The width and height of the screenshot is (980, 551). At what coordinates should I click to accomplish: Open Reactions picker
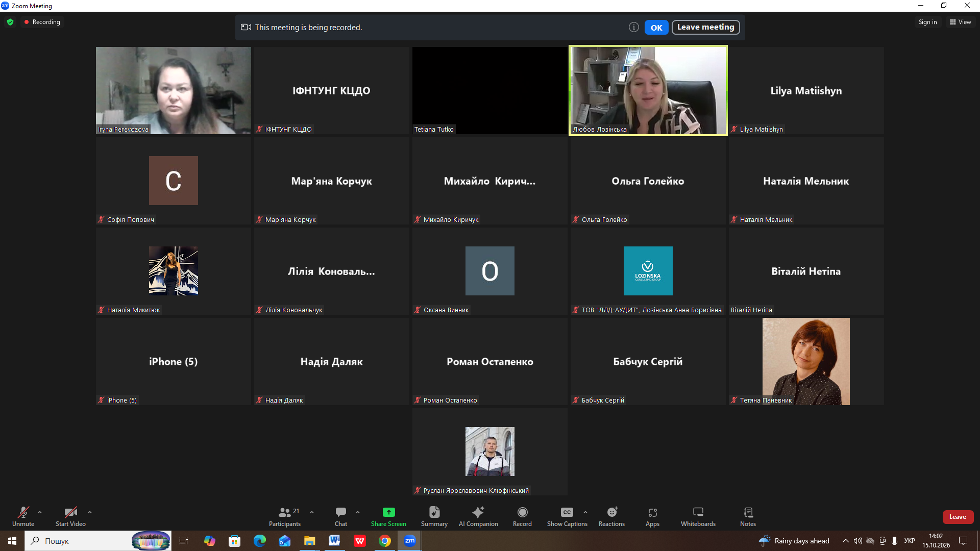pyautogui.click(x=611, y=516)
